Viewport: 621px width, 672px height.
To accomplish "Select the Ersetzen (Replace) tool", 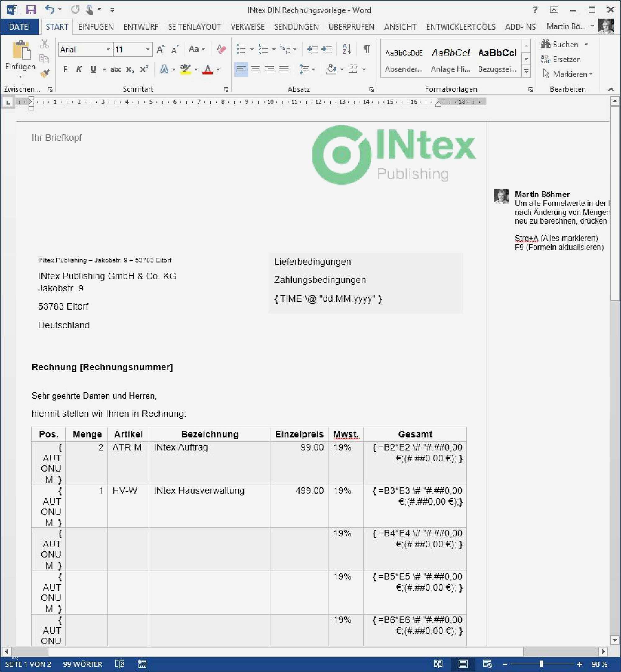I will [566, 59].
